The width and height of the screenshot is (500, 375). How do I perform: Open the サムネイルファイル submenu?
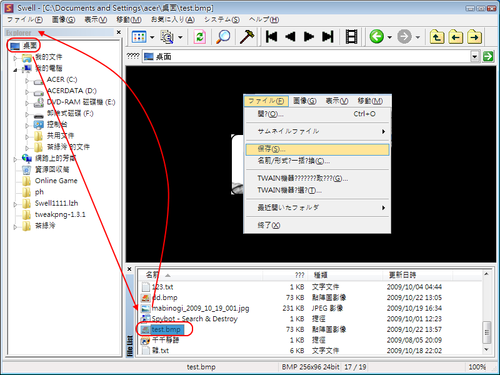pos(317,131)
